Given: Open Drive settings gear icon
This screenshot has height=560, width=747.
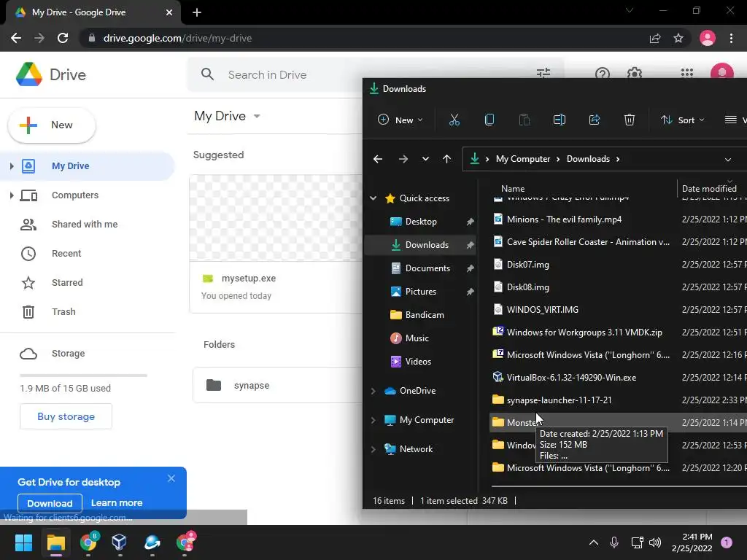Looking at the screenshot, I should coord(634,74).
